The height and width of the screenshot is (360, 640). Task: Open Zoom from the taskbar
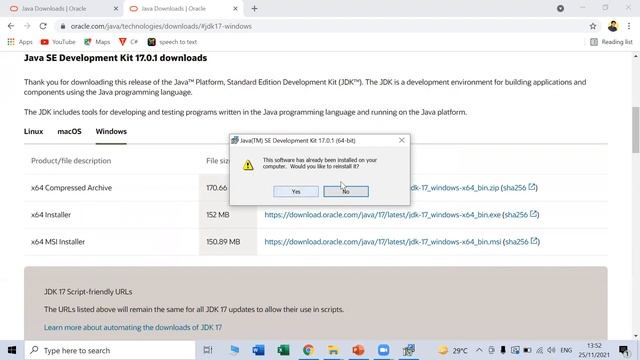pos(383,350)
